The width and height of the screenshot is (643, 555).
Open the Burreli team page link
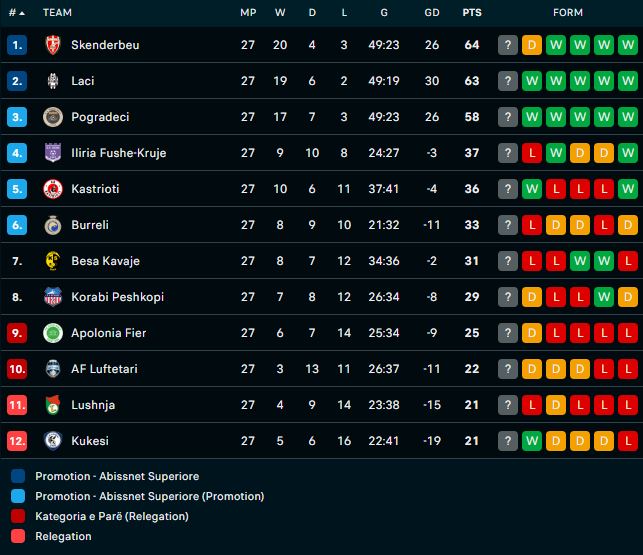point(88,225)
